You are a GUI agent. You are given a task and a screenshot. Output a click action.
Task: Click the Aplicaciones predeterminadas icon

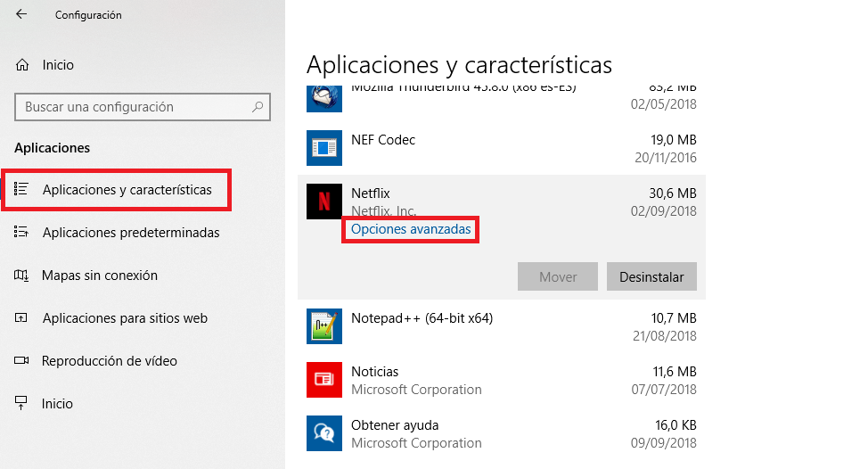pyautogui.click(x=21, y=232)
